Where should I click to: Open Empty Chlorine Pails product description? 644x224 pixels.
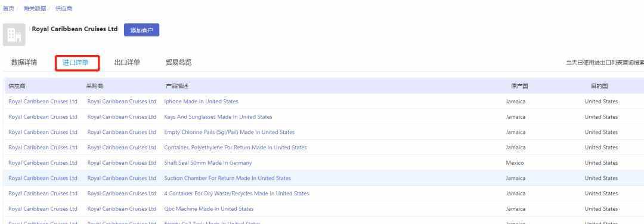click(229, 132)
